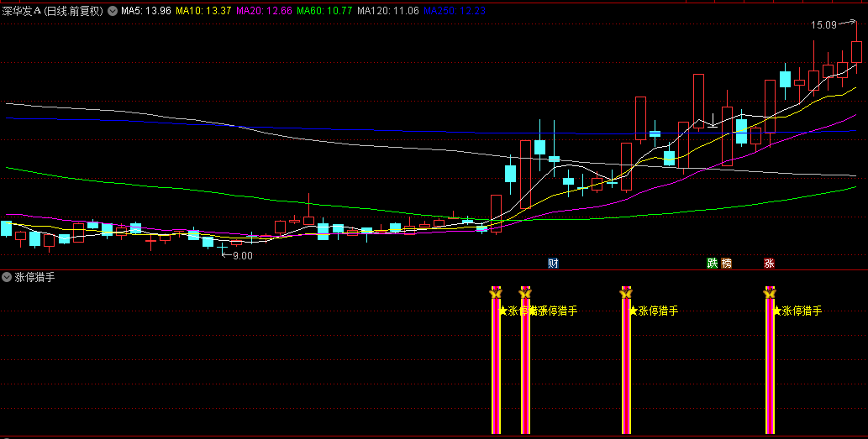Image resolution: width=868 pixels, height=439 pixels.
Task: Click ★涨停猎手 label of last signal
Action: pyautogui.click(x=797, y=311)
